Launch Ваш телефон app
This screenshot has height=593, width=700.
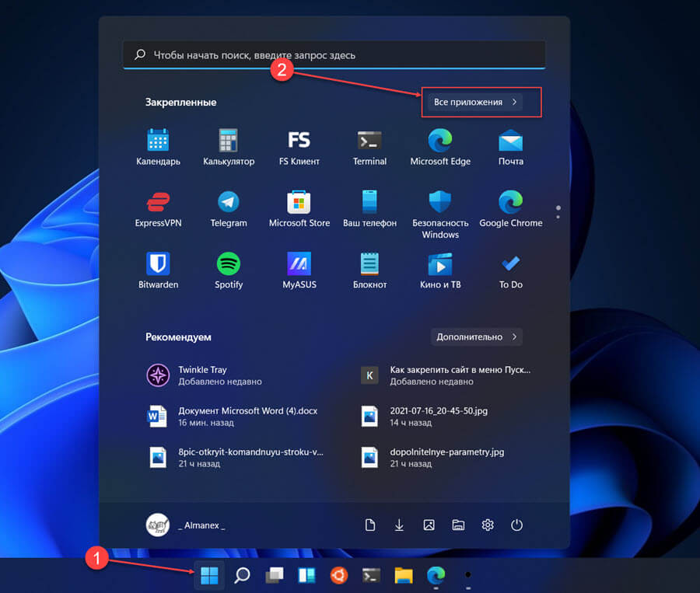[369, 209]
